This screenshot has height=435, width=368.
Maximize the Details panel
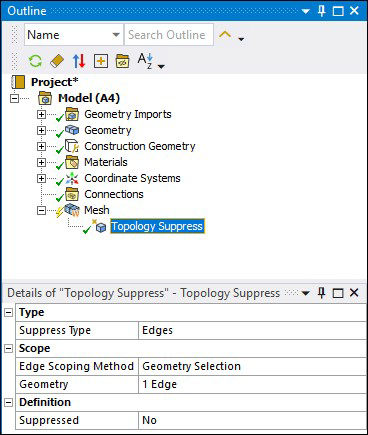(338, 293)
